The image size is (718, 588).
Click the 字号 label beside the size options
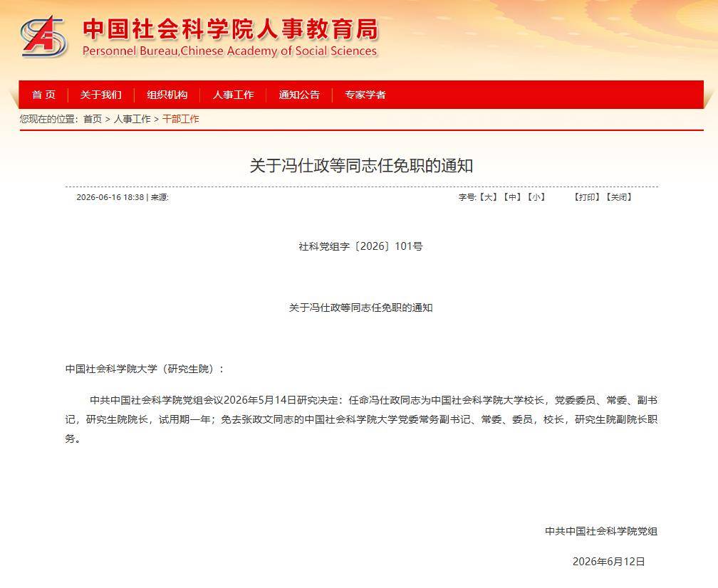[x=468, y=197]
